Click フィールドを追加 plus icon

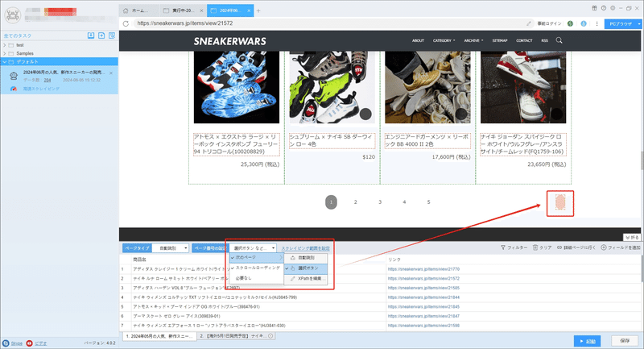pyautogui.click(x=604, y=247)
